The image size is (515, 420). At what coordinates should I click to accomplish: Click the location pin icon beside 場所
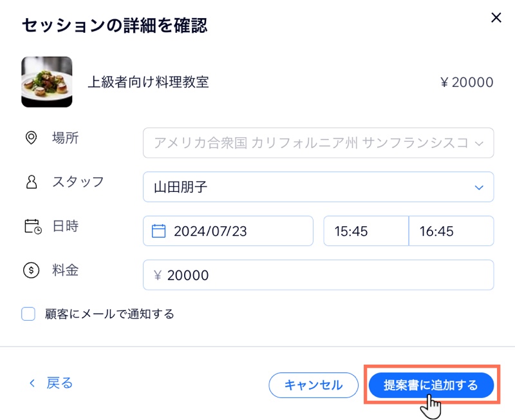(32, 137)
